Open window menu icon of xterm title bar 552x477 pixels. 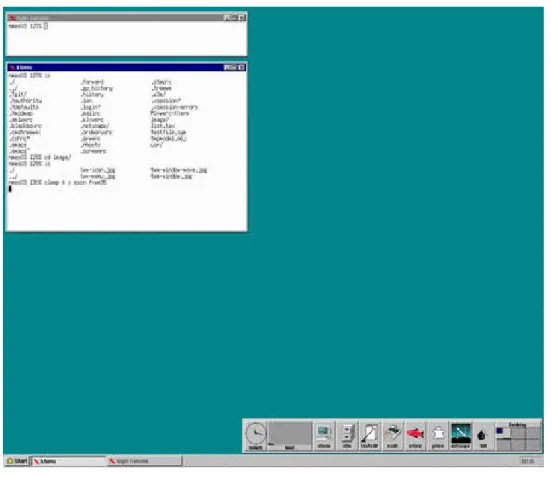[12, 67]
